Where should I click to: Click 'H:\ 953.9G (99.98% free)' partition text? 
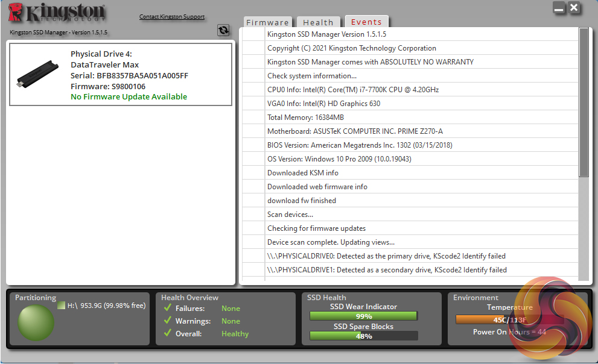(x=106, y=306)
